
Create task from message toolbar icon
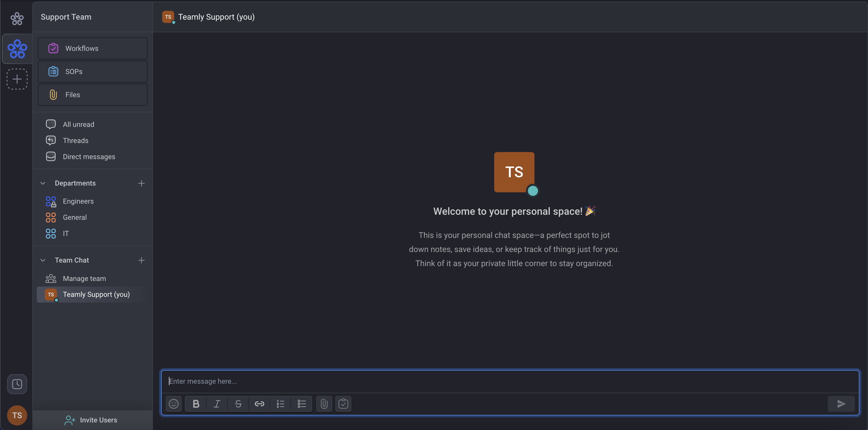point(343,404)
